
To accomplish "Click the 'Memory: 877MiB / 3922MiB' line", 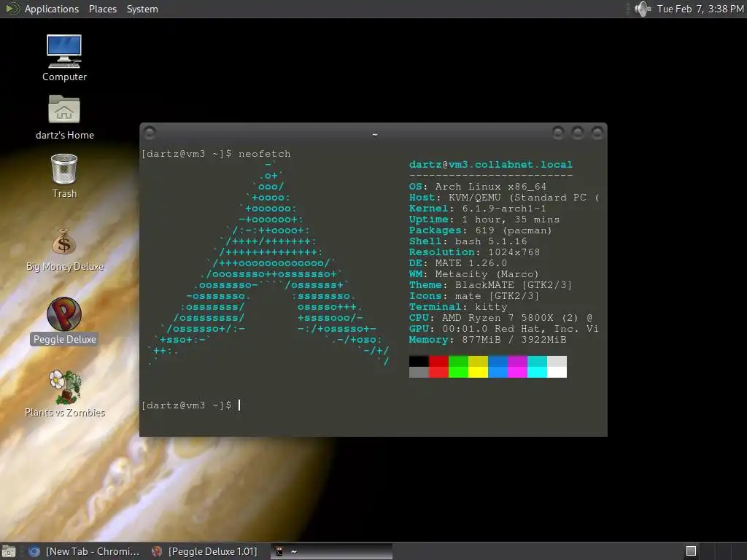I will [x=487, y=340].
